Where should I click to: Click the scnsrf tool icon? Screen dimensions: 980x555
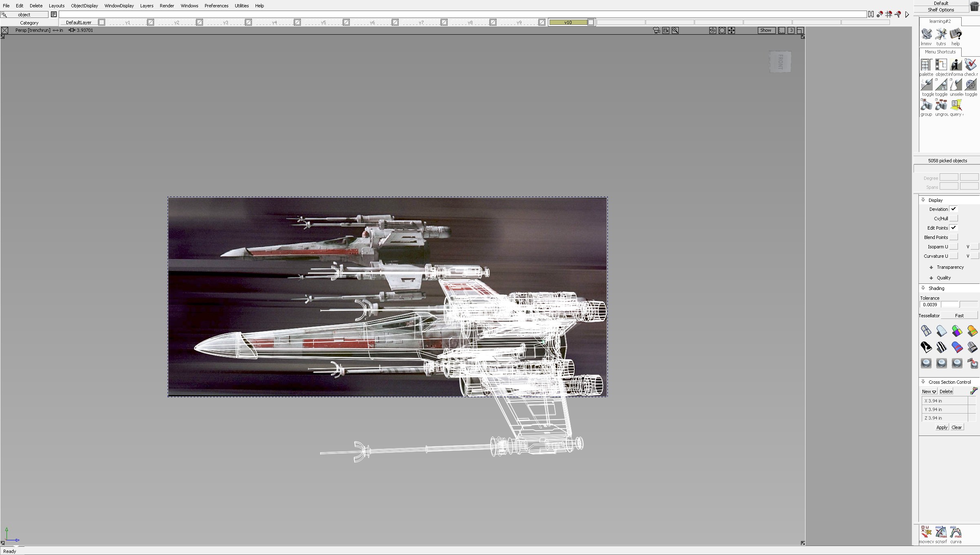coord(941,532)
